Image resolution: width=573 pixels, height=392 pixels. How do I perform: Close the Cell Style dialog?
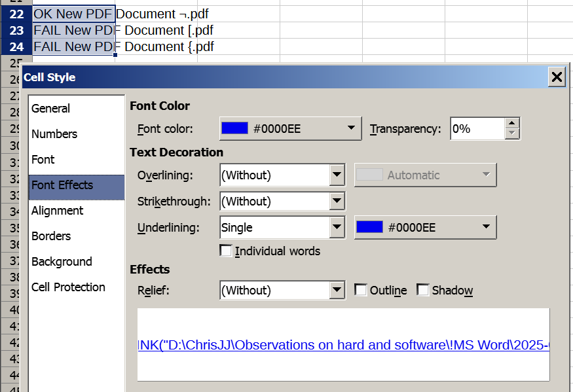(557, 77)
